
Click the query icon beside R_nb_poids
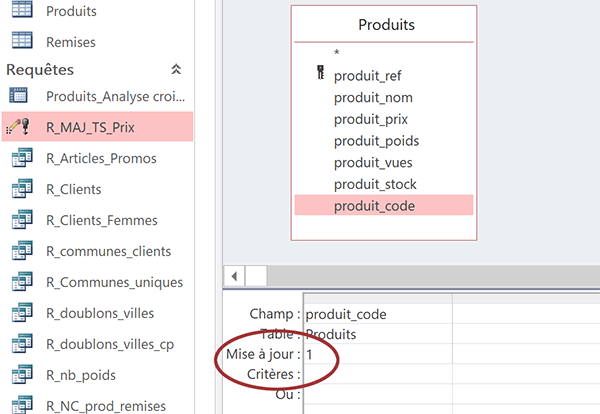[x=22, y=374]
